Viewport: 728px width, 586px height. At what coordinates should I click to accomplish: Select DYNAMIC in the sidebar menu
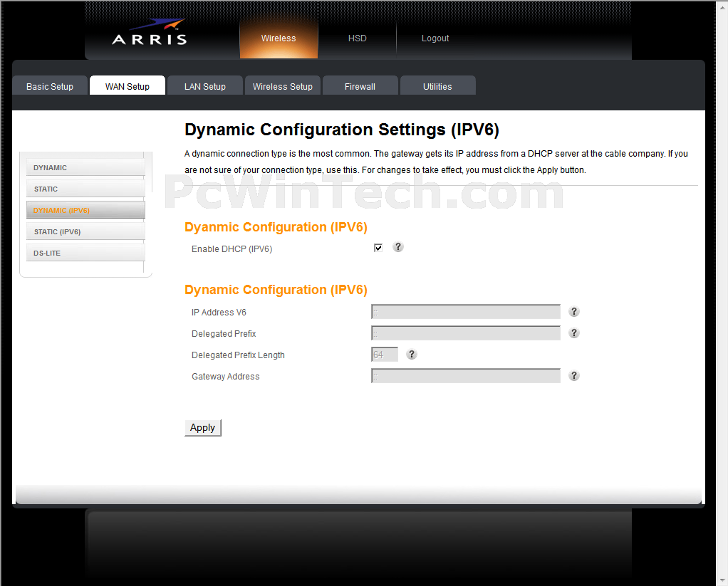[x=85, y=167]
